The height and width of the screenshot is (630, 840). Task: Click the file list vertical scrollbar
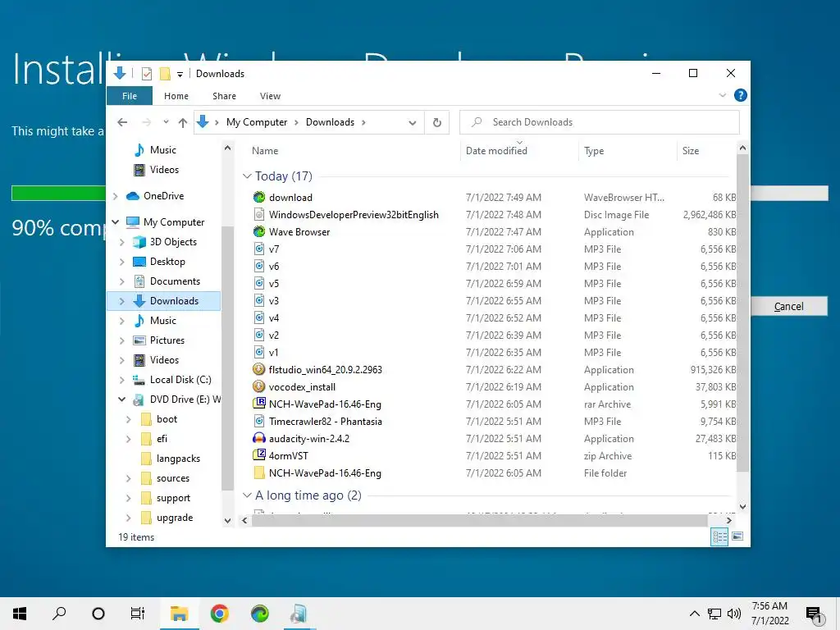[x=742, y=314]
